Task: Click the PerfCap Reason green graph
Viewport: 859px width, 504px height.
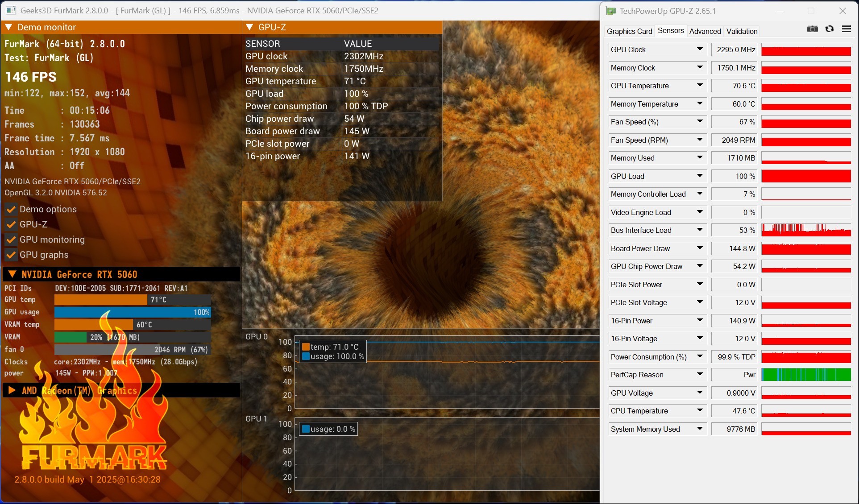Action: [806, 375]
